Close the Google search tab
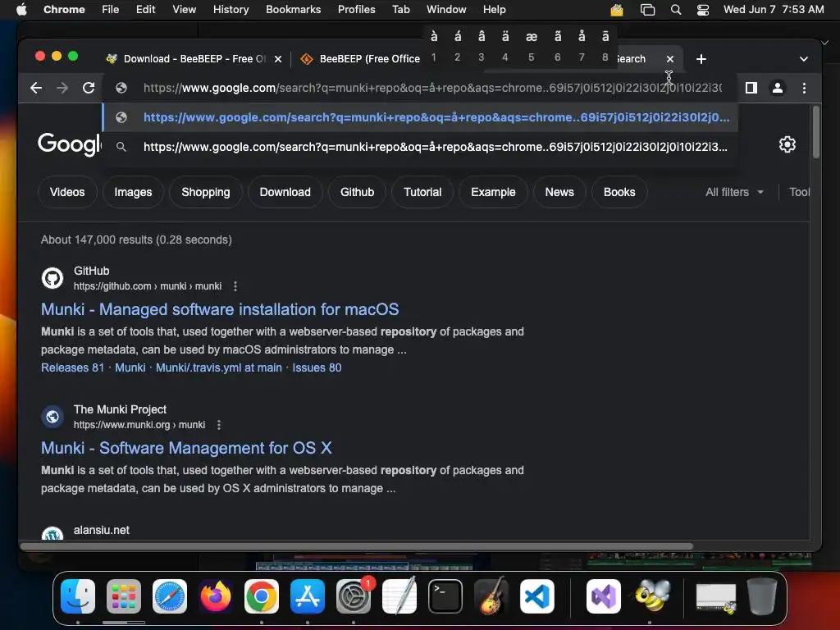 669,59
